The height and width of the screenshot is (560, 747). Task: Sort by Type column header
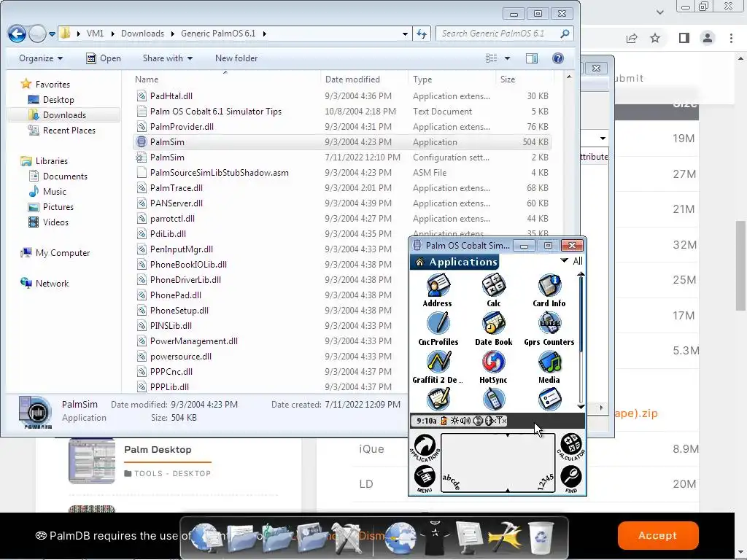452,79
